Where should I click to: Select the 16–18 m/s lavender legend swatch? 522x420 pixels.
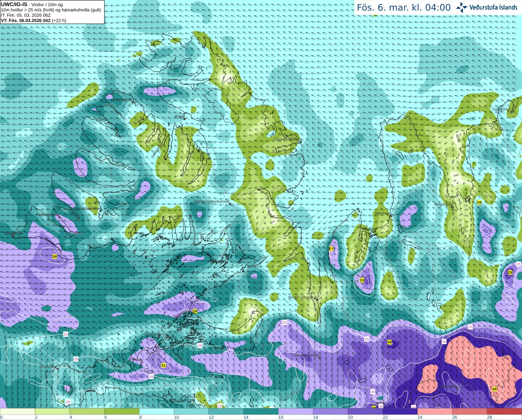(x=296, y=411)
